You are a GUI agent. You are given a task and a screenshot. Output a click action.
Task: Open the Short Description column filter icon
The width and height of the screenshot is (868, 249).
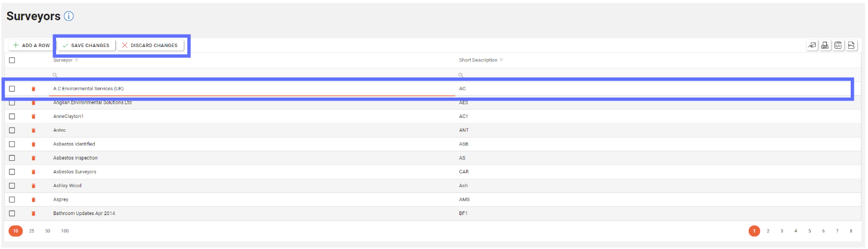[501, 60]
